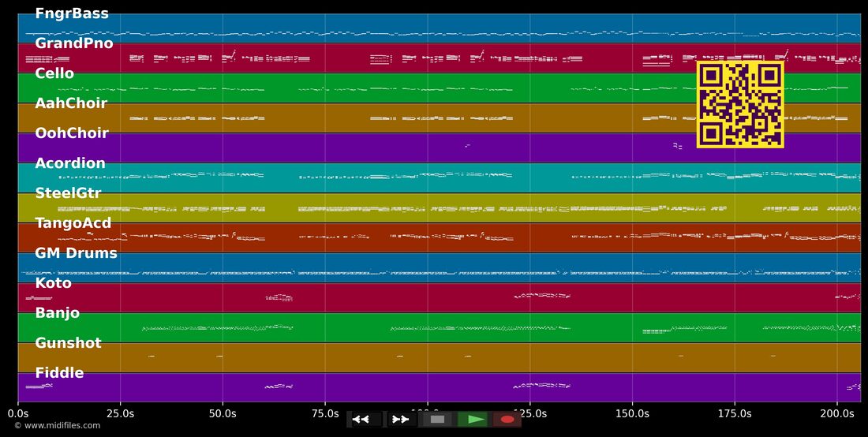Select the Acordion track label
This screenshot has height=437, width=868.
pyautogui.click(x=70, y=163)
